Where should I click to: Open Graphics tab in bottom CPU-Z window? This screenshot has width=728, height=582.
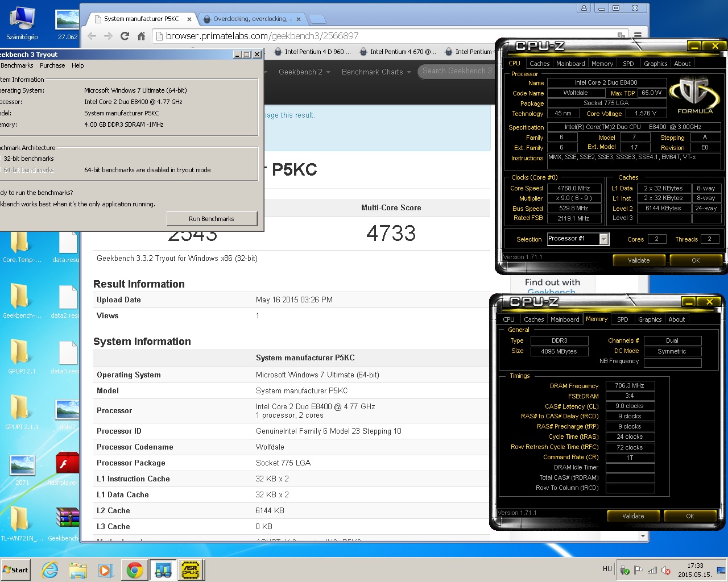[x=650, y=319]
